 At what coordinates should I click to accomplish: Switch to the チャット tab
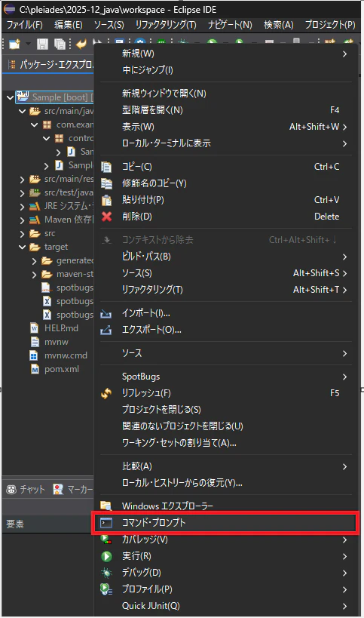[26, 490]
